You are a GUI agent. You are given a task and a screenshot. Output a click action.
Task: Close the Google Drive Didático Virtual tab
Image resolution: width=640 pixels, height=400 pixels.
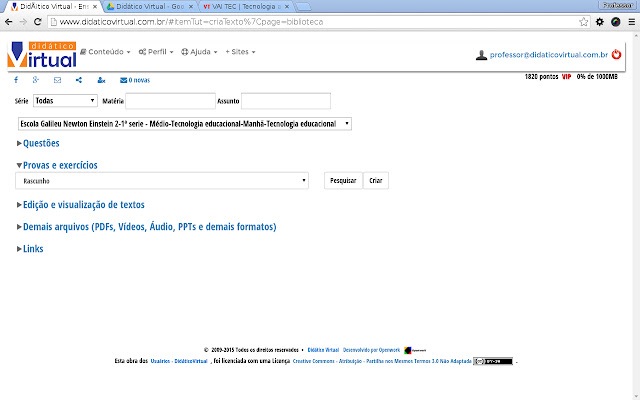[x=191, y=7]
